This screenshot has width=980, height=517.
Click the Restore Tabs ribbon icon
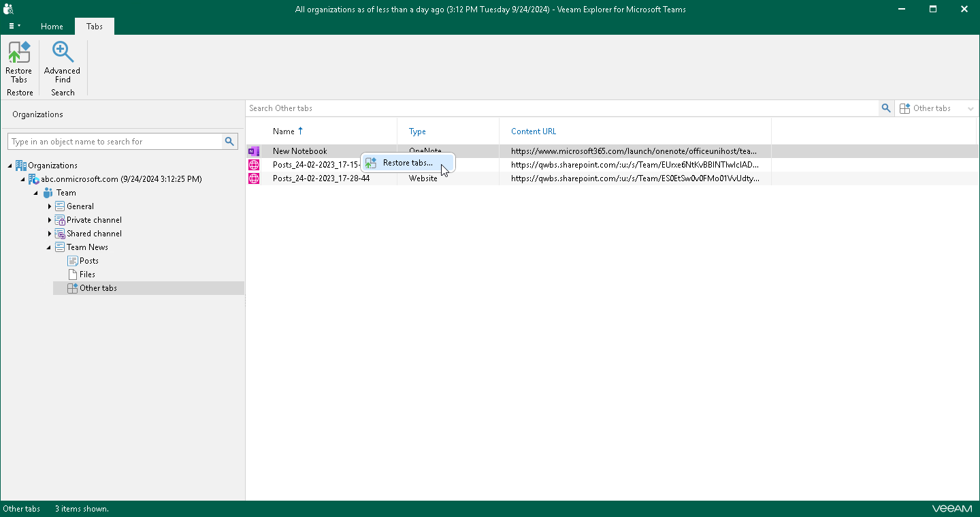pos(18,62)
